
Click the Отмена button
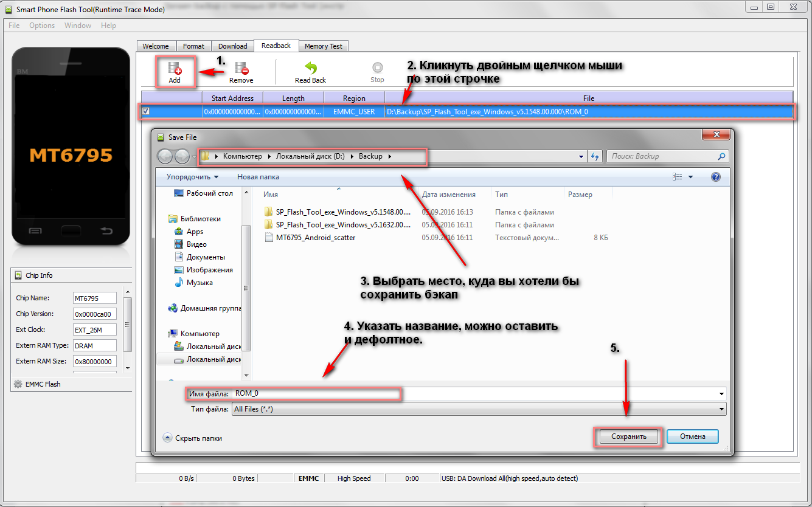coord(692,436)
